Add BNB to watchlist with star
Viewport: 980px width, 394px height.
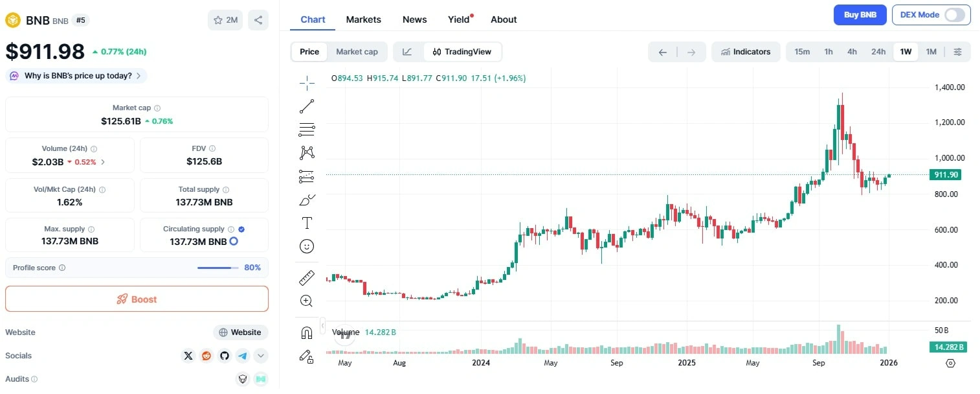pyautogui.click(x=225, y=20)
